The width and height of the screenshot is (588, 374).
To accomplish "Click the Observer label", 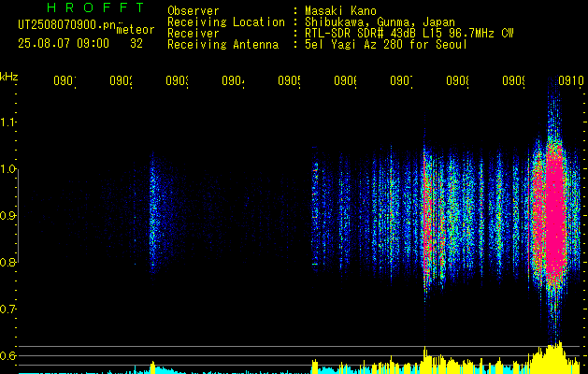I will [x=194, y=11].
